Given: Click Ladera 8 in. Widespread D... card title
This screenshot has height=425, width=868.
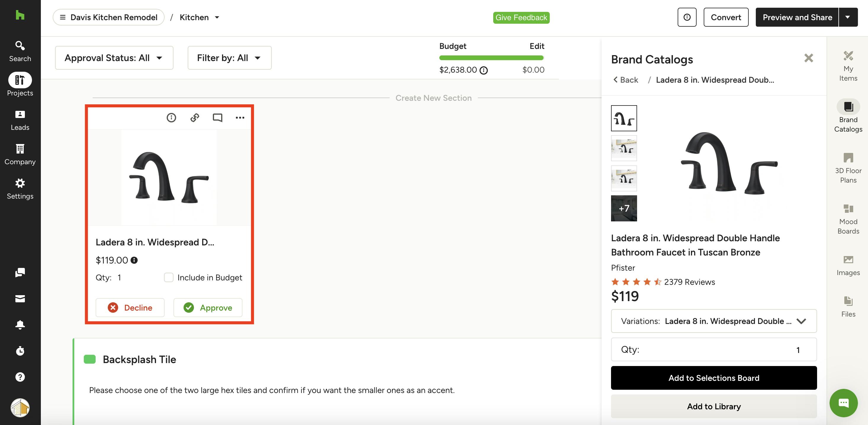Looking at the screenshot, I should click(155, 242).
